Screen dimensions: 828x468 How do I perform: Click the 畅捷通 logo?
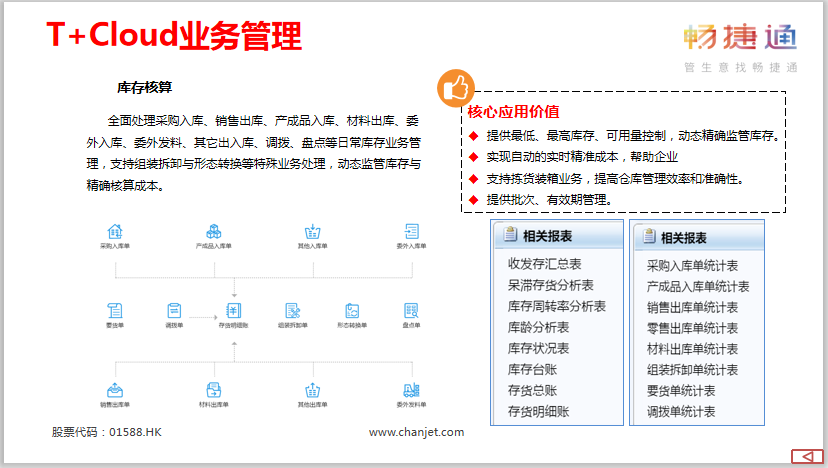[740, 37]
